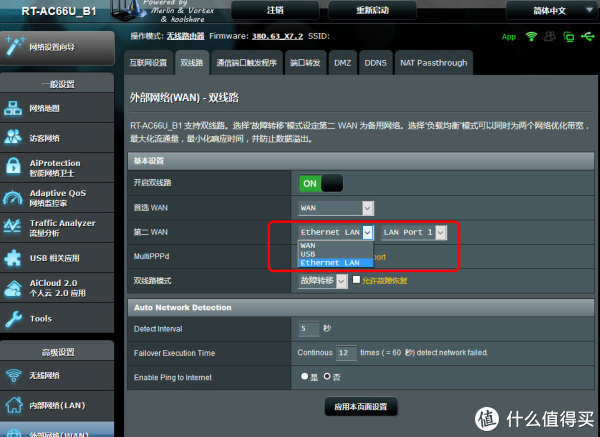Open Adaptive QoS menu item
Viewport: 600px width, 437px height.
(x=57, y=197)
